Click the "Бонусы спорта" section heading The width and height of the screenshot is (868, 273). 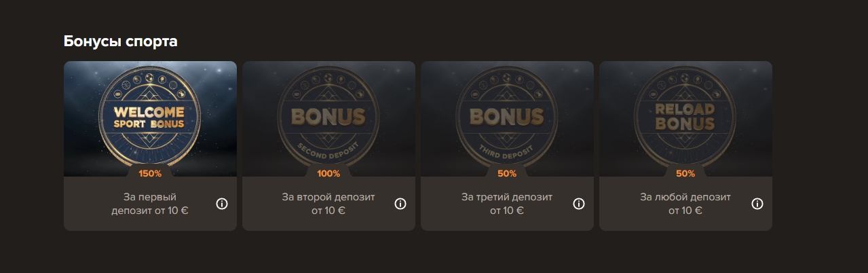pyautogui.click(x=120, y=41)
